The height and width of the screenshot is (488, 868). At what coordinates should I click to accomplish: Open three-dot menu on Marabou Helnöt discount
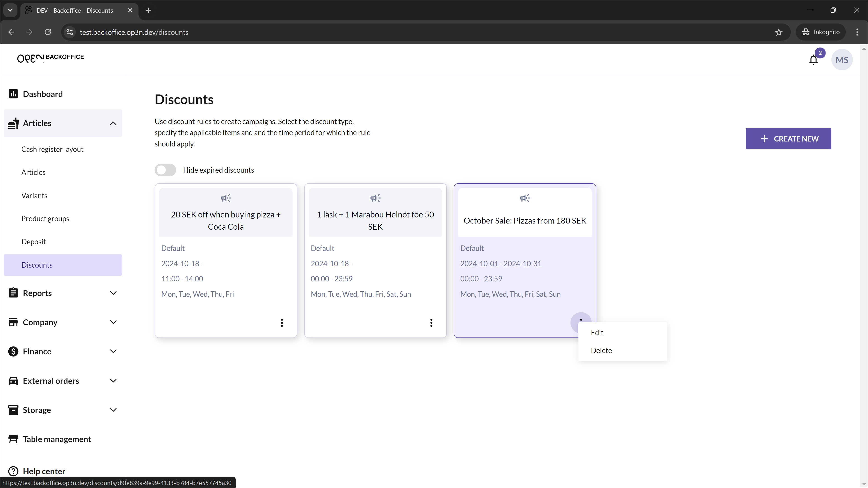431,323
